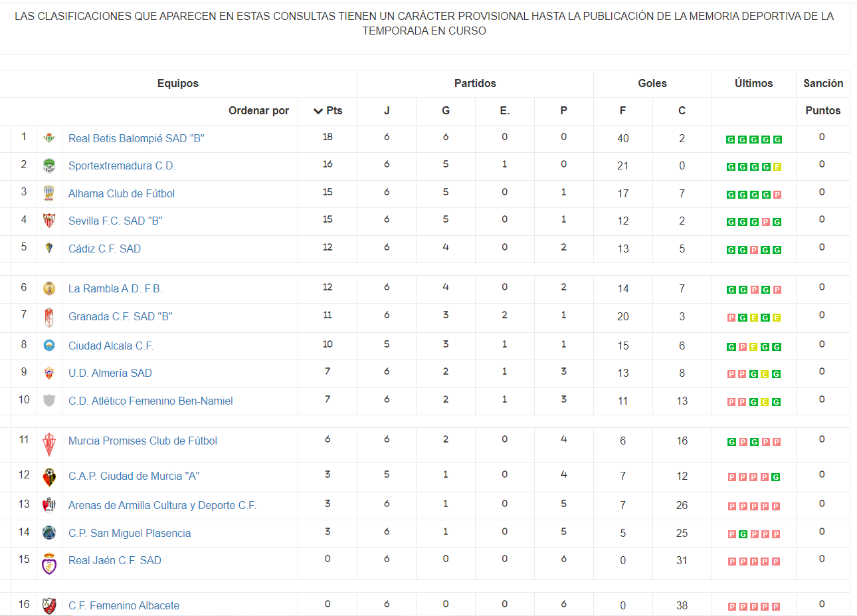The width and height of the screenshot is (857, 616).
Task: Sort by J games played column
Action: click(x=387, y=110)
